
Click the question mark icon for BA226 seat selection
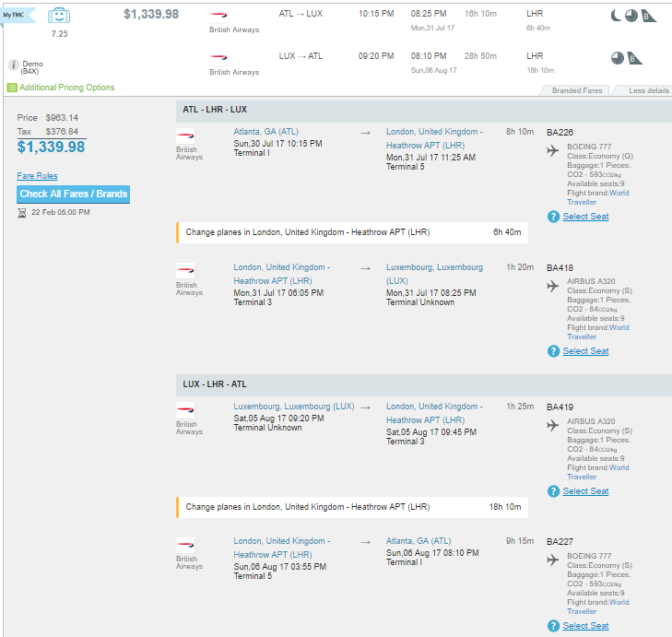(x=553, y=217)
